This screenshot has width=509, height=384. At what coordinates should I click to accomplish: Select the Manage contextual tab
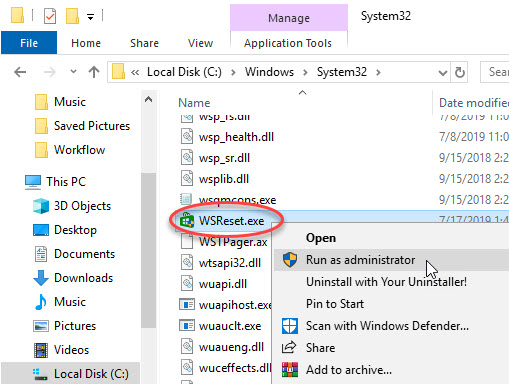[x=289, y=18]
